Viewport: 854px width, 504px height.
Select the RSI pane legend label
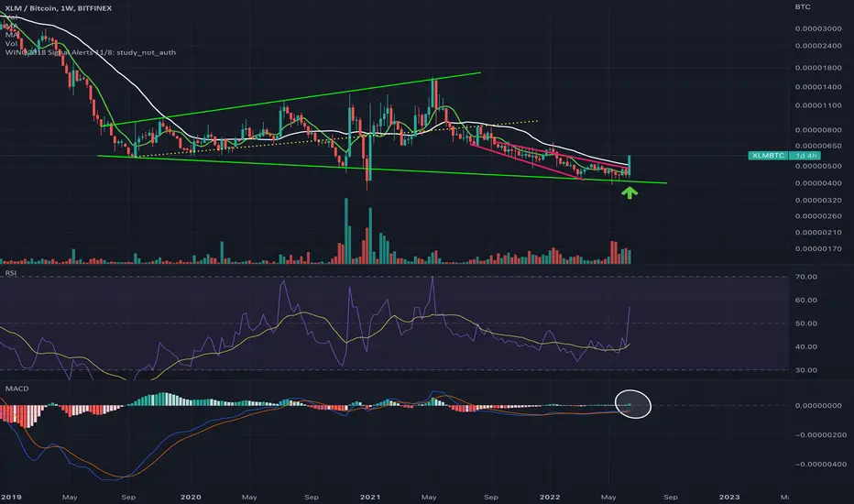pos(11,273)
